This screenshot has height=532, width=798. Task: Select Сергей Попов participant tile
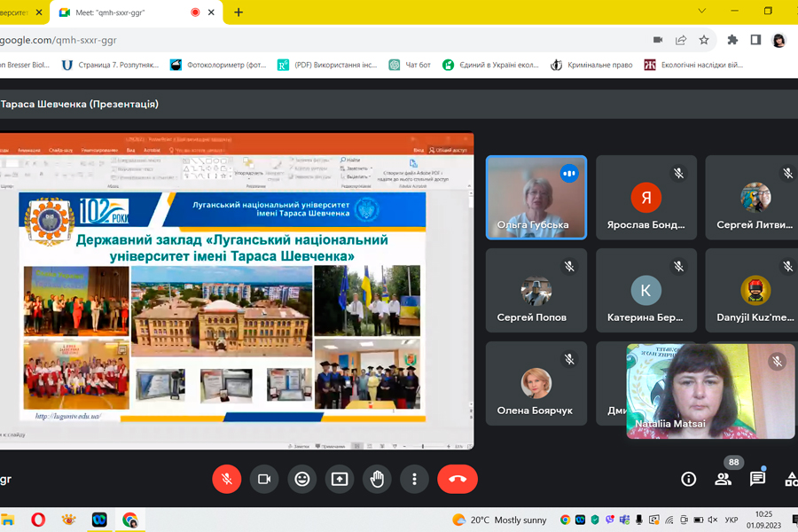pos(536,290)
